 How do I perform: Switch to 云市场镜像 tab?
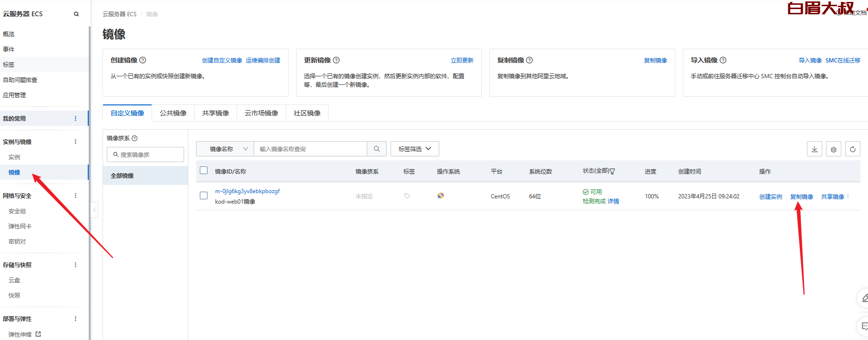(x=261, y=113)
